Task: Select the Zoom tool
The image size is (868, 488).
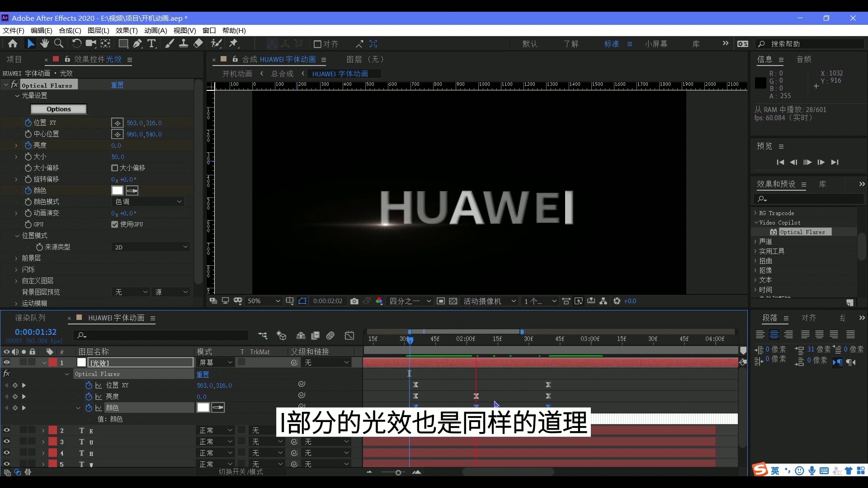Action: (59, 43)
